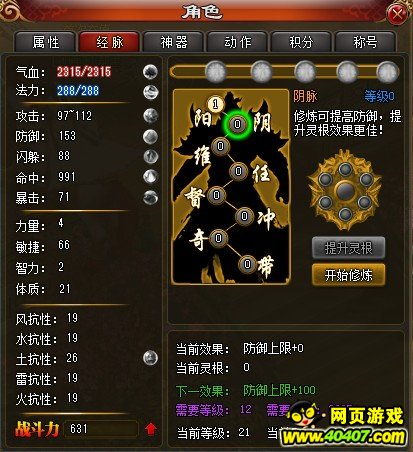Click the 提升灵根 button
The height and width of the screenshot is (452, 413).
pyautogui.click(x=348, y=248)
